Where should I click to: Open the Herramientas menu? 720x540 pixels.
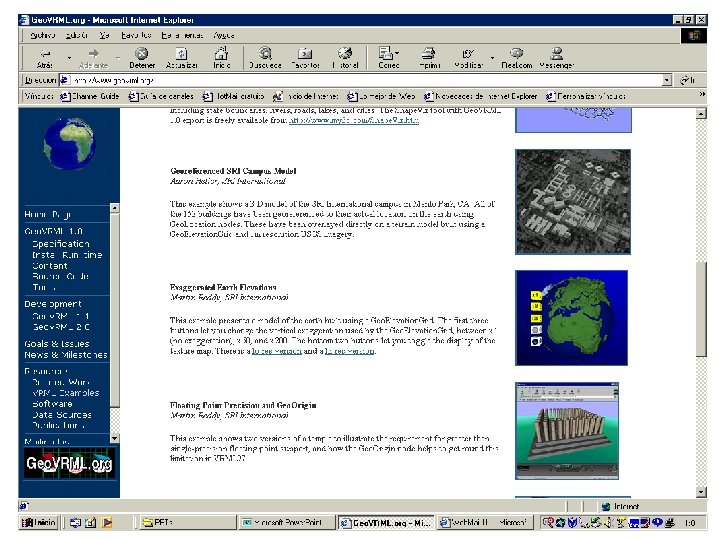coord(182,35)
